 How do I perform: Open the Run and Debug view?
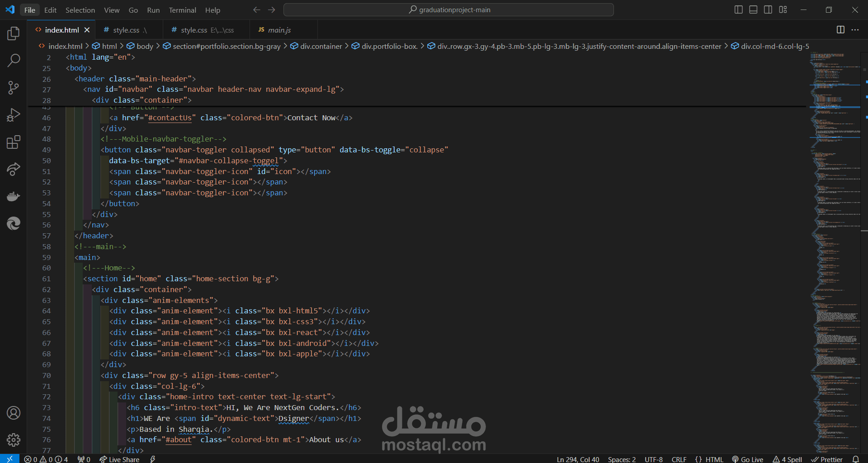[x=14, y=115]
